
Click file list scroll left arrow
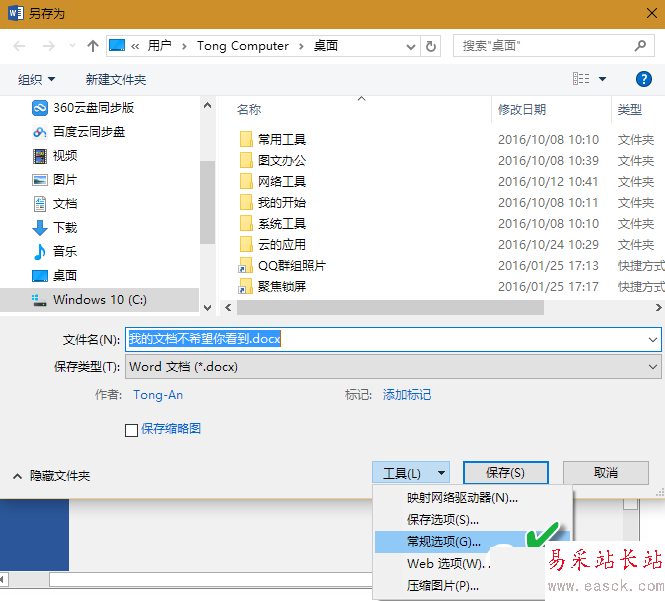pos(228,307)
